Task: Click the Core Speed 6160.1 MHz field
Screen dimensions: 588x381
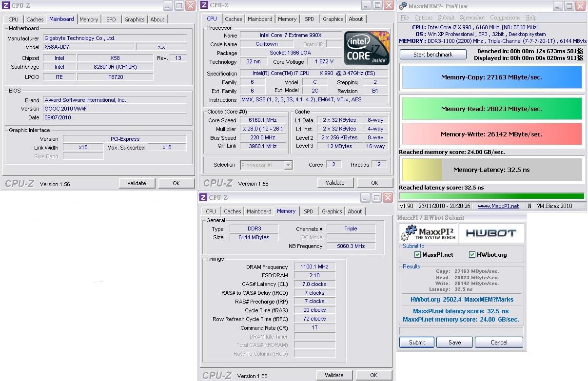Action: (263, 120)
